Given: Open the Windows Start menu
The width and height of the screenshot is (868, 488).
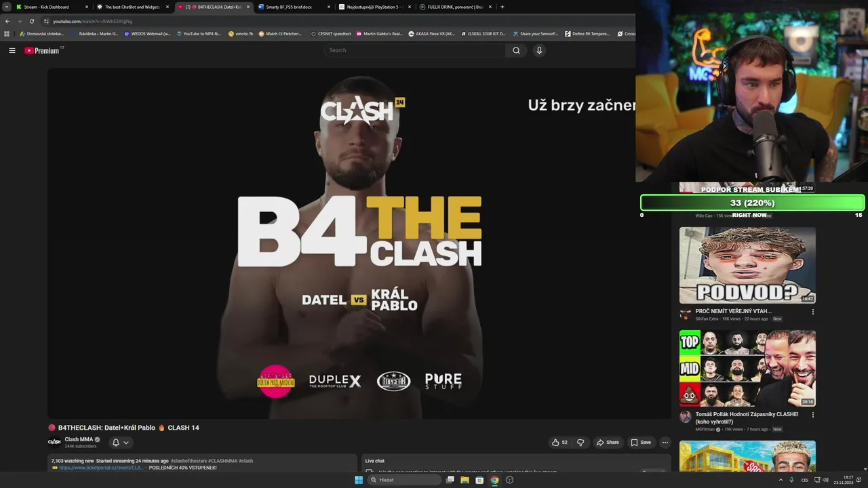Looking at the screenshot, I should tap(359, 480).
